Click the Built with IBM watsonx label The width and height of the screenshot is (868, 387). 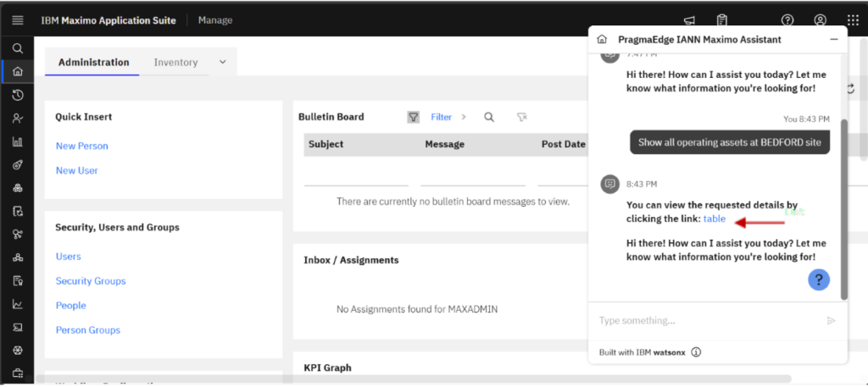642,352
